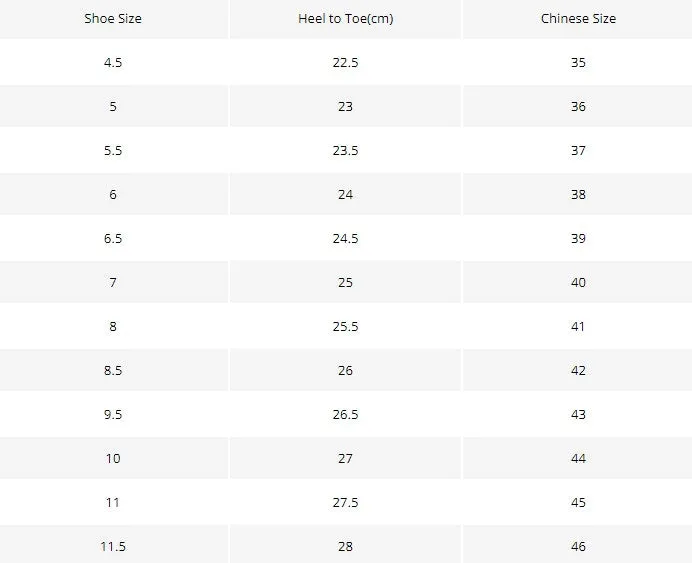Click shoe size 9.5 cell
The height and width of the screenshot is (563, 692).
coord(113,414)
